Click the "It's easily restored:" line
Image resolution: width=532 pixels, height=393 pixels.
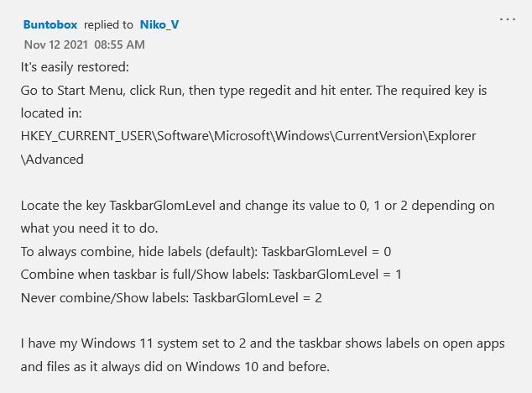tap(76, 65)
